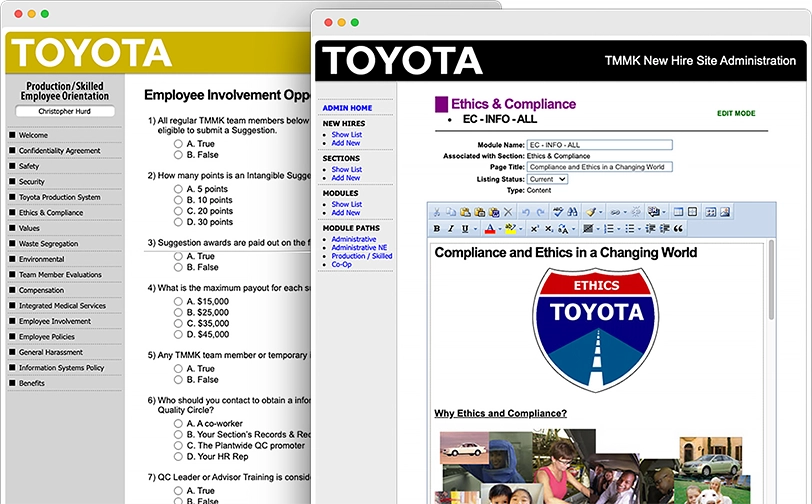Open Confidentiality Agreement sidebar item
Viewport: 812px width, 504px height.
pos(60,151)
